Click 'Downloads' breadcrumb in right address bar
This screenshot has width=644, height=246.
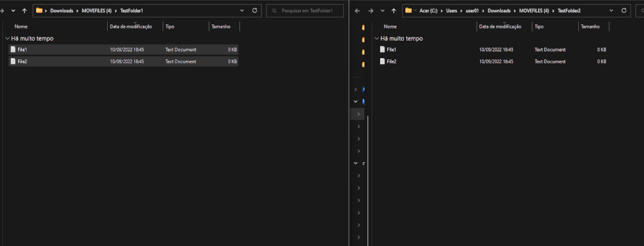coord(499,11)
